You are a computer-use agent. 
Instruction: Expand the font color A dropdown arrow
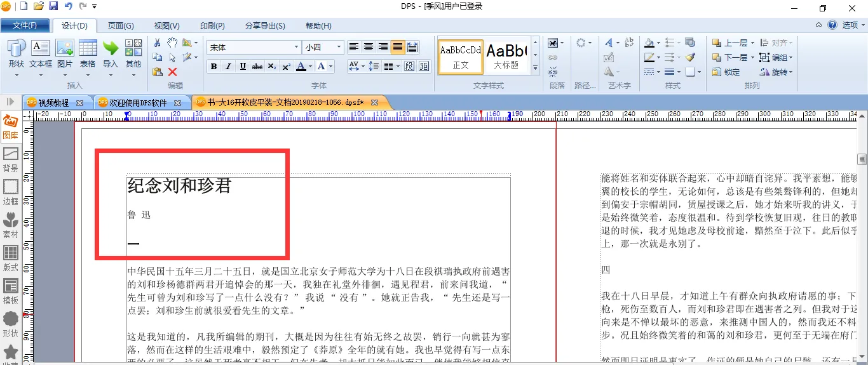coord(311,66)
